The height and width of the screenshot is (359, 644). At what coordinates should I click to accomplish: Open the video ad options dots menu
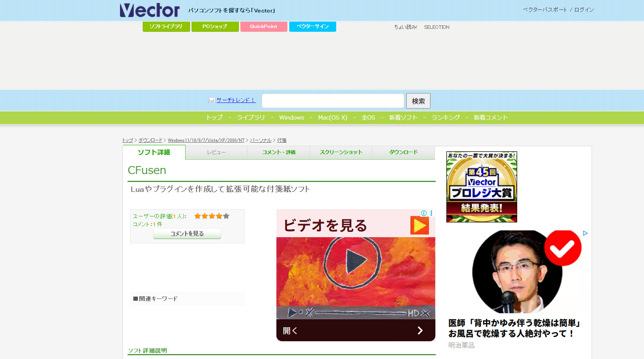click(x=431, y=213)
